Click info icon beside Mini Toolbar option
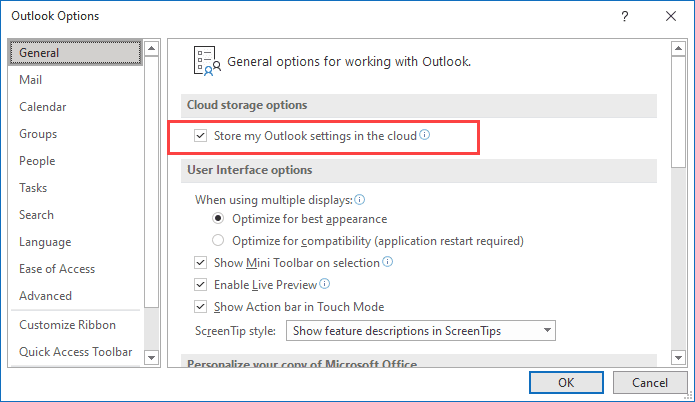Image resolution: width=695 pixels, height=402 pixels. click(x=387, y=262)
